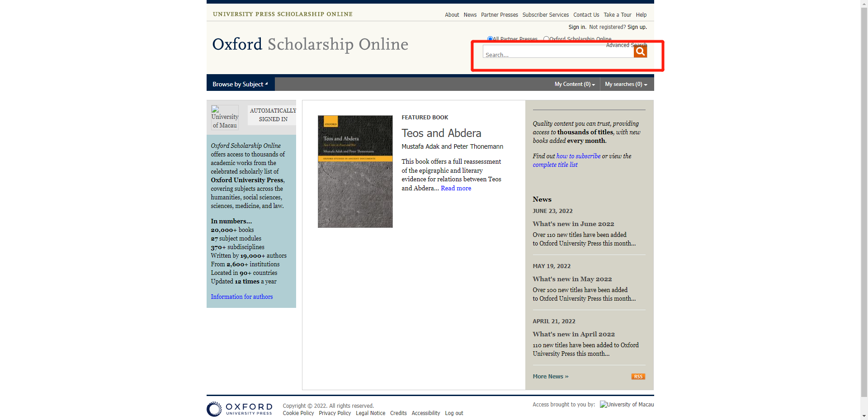Open the Legal Notice
Image resolution: width=868 pixels, height=420 pixels.
coord(371,413)
